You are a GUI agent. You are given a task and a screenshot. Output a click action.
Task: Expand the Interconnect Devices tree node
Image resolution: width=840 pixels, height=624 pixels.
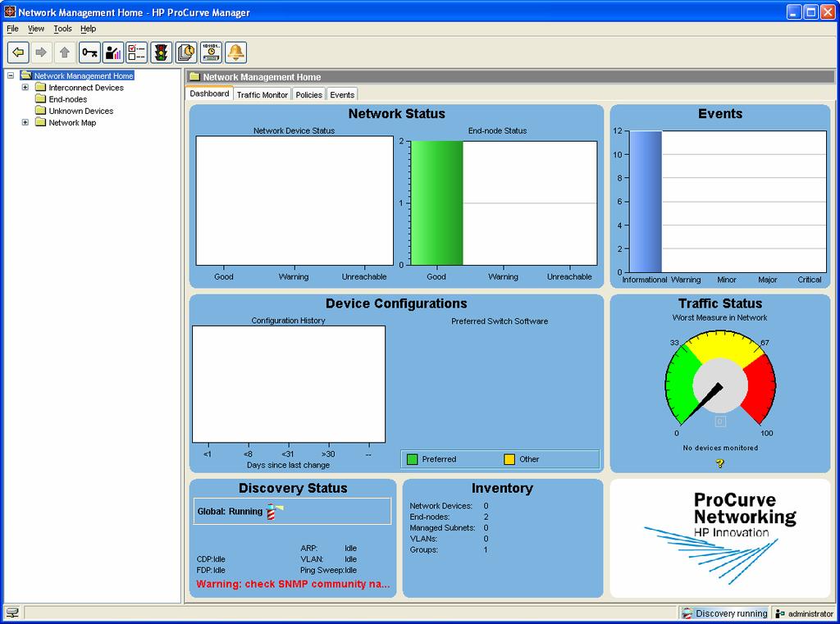coord(25,87)
